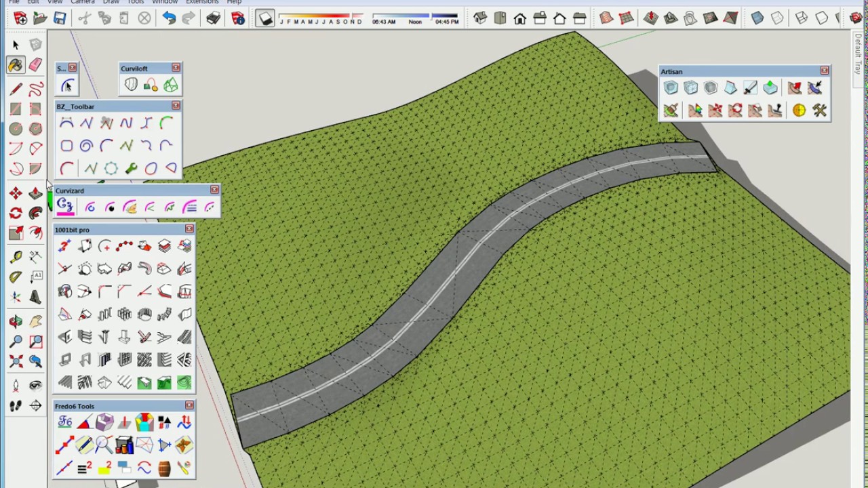Open the Camera menu
This screenshot has width=868, height=488.
click(83, 2)
